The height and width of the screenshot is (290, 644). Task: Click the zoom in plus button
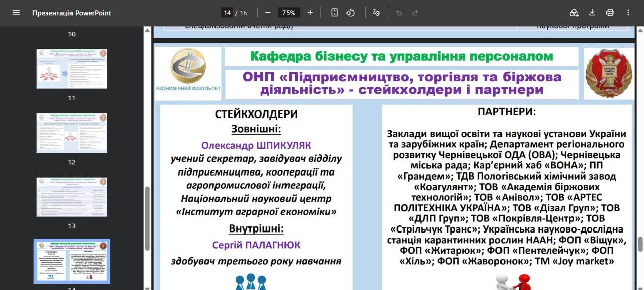tap(310, 13)
